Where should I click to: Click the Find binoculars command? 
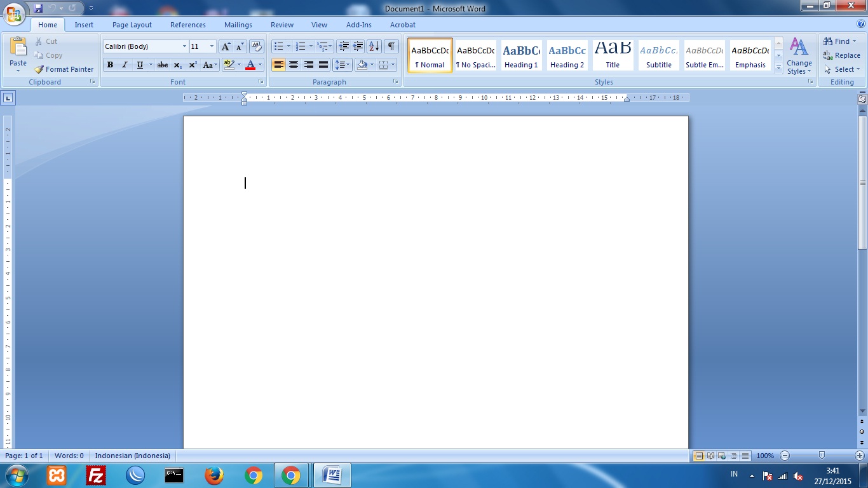pos(839,41)
